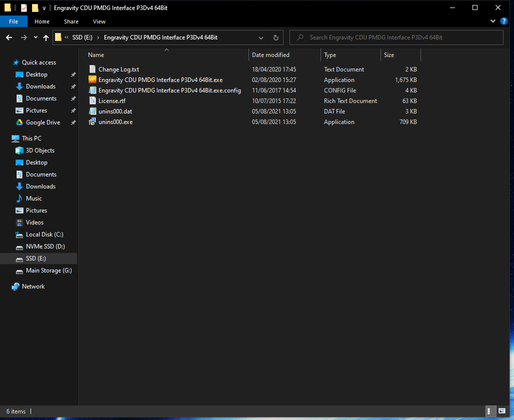Click the file name unins000.dat
514x420 pixels.
(115, 111)
